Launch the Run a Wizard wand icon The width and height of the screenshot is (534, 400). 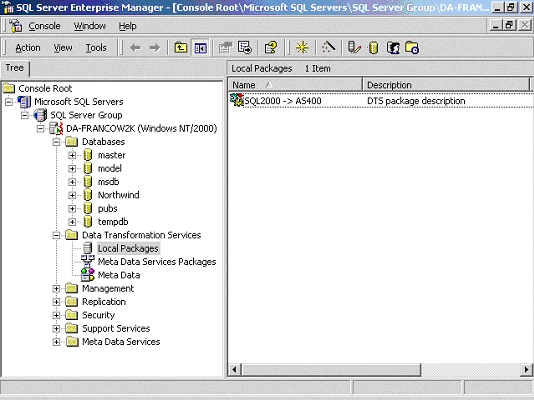329,48
